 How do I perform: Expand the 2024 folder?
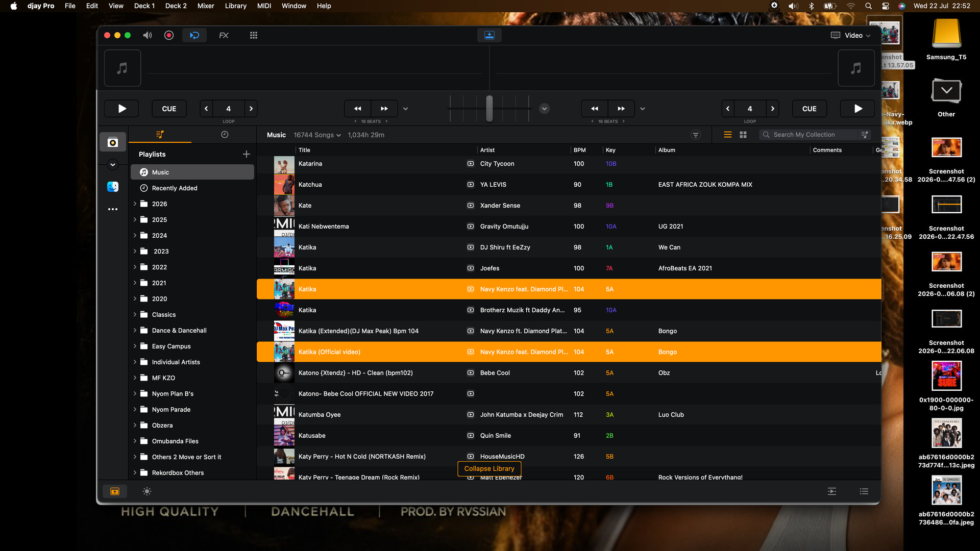point(135,235)
